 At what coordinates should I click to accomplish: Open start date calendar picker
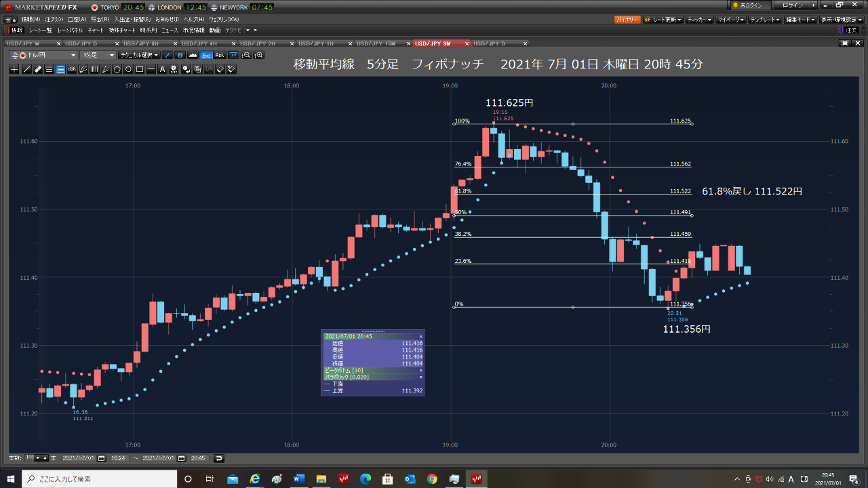101,458
